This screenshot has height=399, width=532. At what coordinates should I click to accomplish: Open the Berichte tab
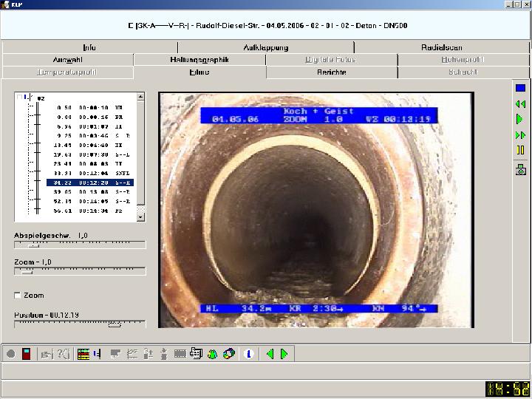[332, 72]
